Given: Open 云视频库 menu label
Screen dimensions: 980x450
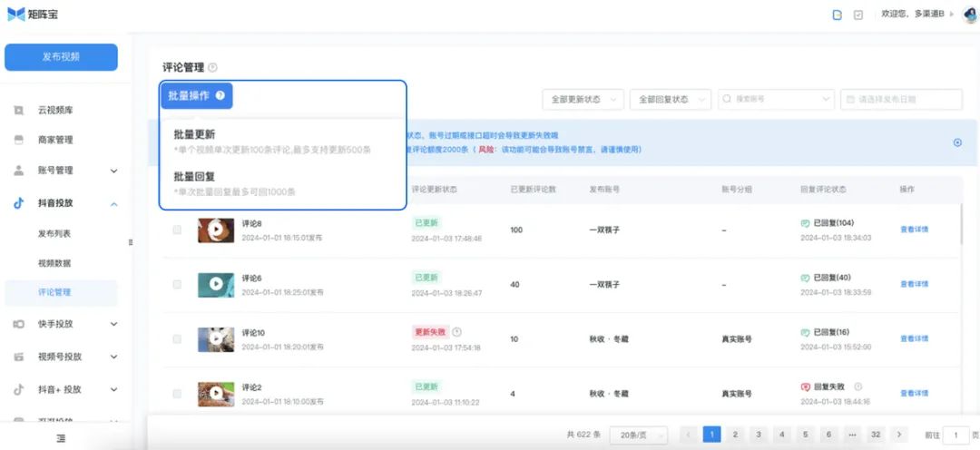Looking at the screenshot, I should pyautogui.click(x=55, y=110).
